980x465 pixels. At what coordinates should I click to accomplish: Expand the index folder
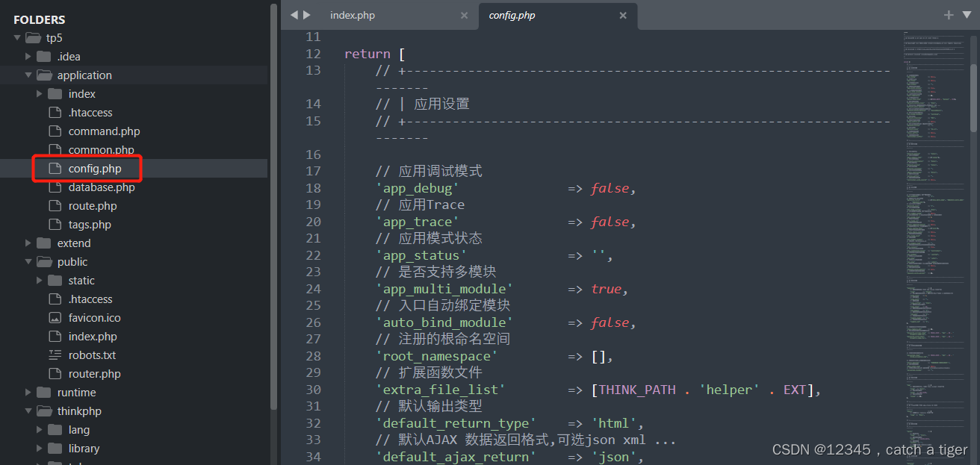(40, 93)
